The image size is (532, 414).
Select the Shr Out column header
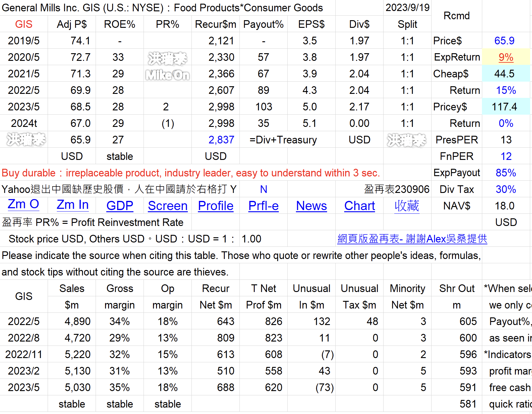(457, 288)
